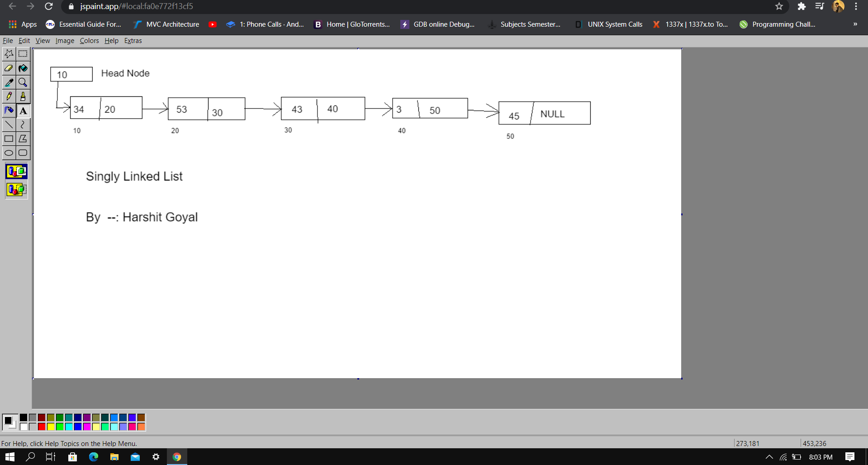Open the Chrome Extensions puzzle icon

802,6
